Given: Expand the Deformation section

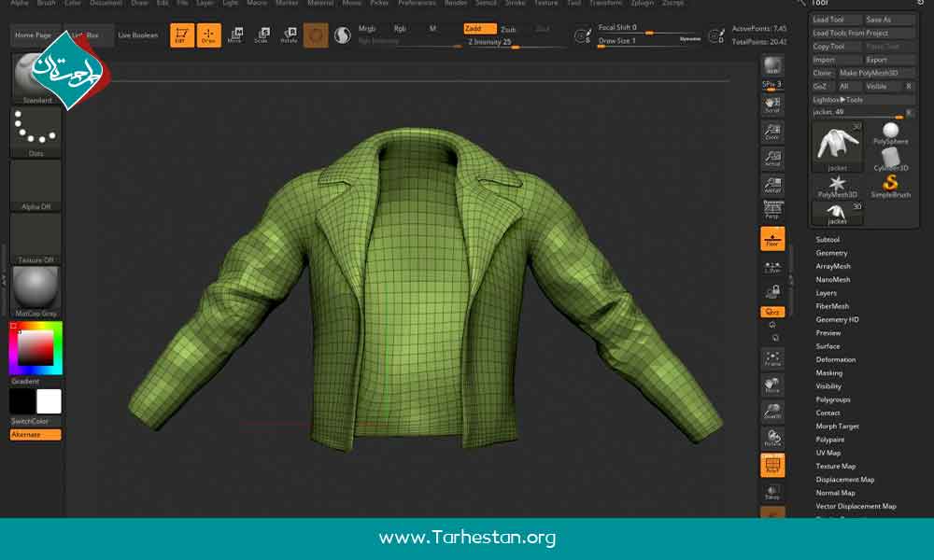Looking at the screenshot, I should pos(836,359).
